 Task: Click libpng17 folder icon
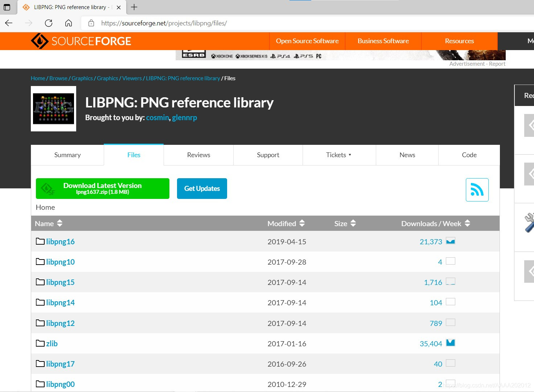click(40, 364)
